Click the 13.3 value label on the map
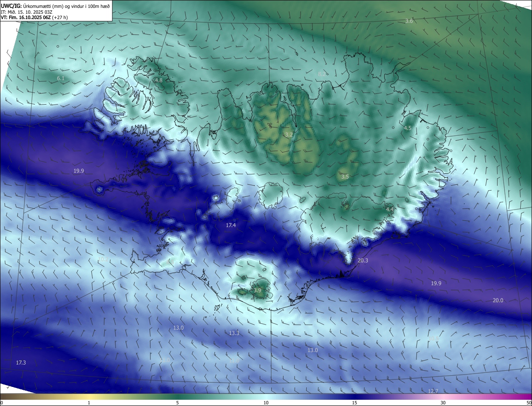 234,333
